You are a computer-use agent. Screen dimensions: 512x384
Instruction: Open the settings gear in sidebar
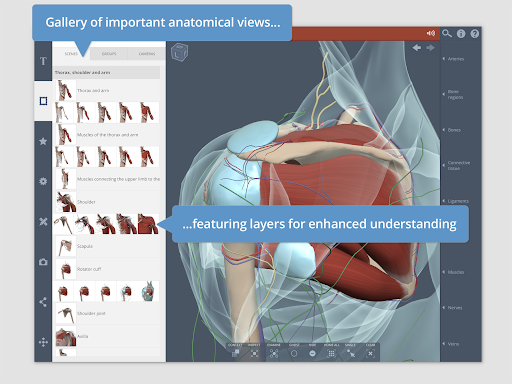click(43, 181)
